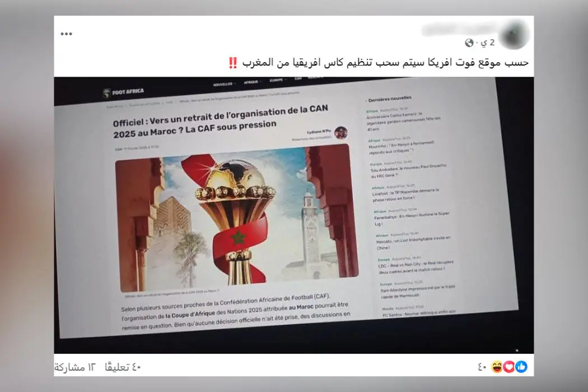Open the ٤٠ تعليقًا comments link
The height and width of the screenshot is (392, 588).
pos(123,367)
